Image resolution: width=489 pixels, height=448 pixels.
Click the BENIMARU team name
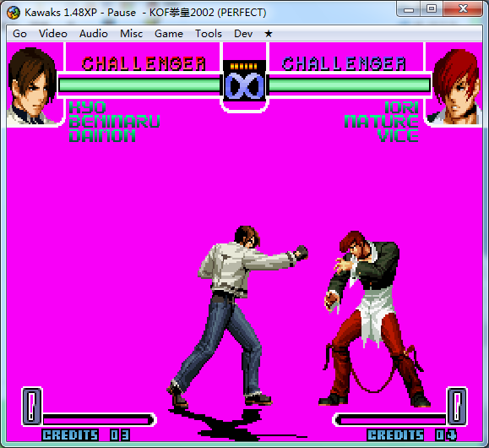coord(115,121)
